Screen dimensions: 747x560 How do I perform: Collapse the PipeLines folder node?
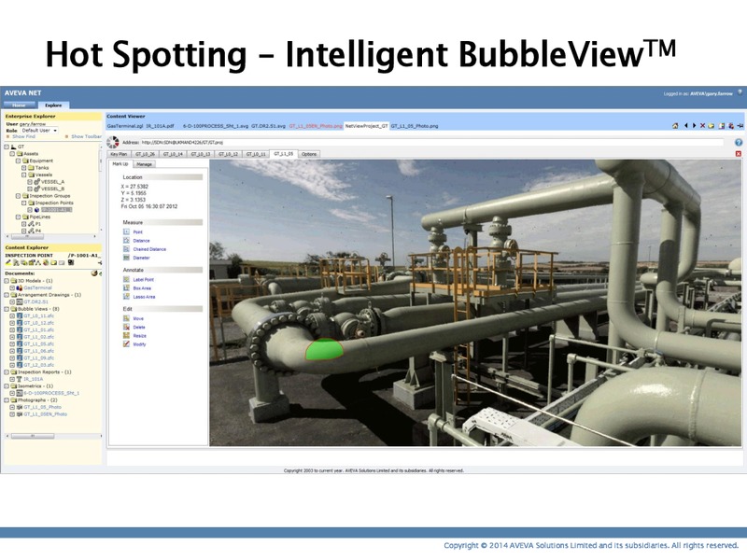pyautogui.click(x=18, y=217)
